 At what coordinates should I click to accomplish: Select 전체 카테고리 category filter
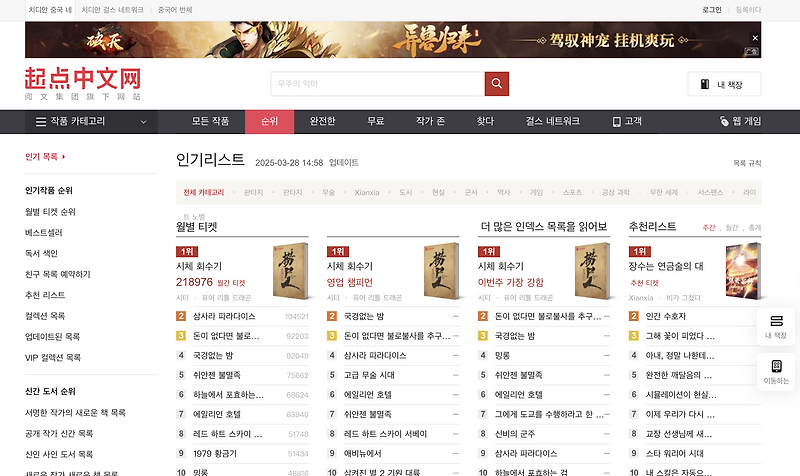tap(204, 192)
